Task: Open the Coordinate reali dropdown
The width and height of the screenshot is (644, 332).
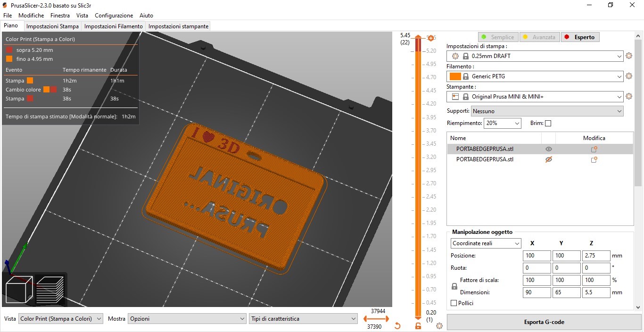Action: (x=486, y=243)
